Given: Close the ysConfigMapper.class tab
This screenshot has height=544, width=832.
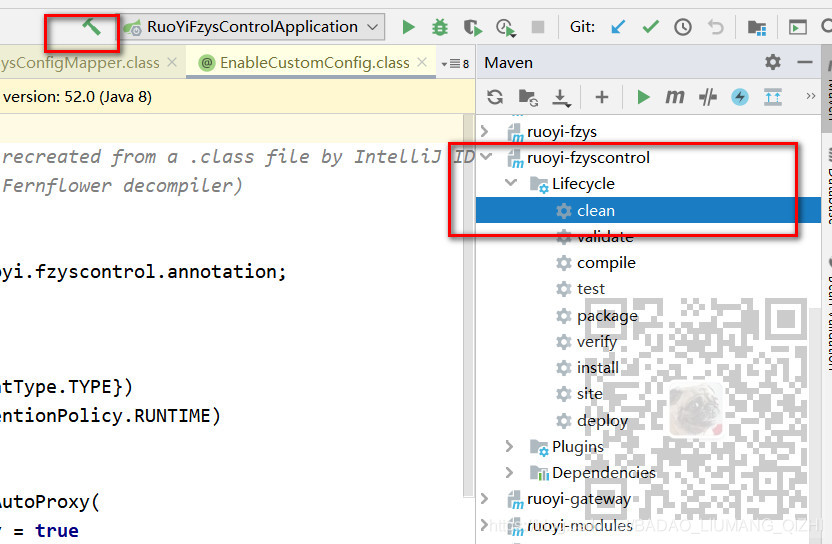Looking at the screenshot, I should click(172, 63).
